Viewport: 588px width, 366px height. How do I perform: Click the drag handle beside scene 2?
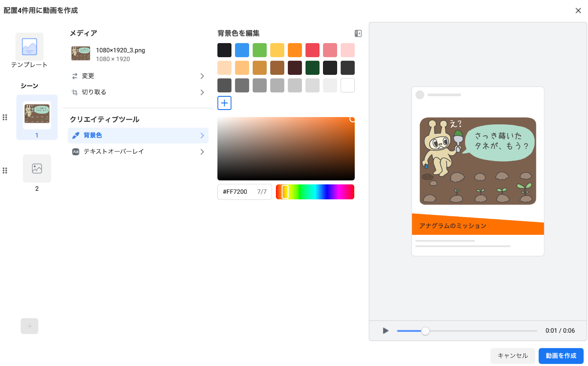[x=5, y=171]
